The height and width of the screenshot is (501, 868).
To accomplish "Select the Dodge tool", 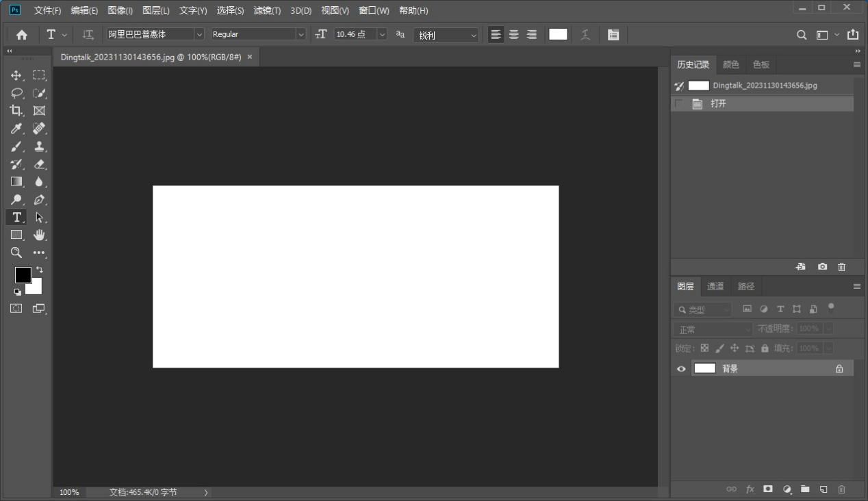I will click(x=16, y=200).
